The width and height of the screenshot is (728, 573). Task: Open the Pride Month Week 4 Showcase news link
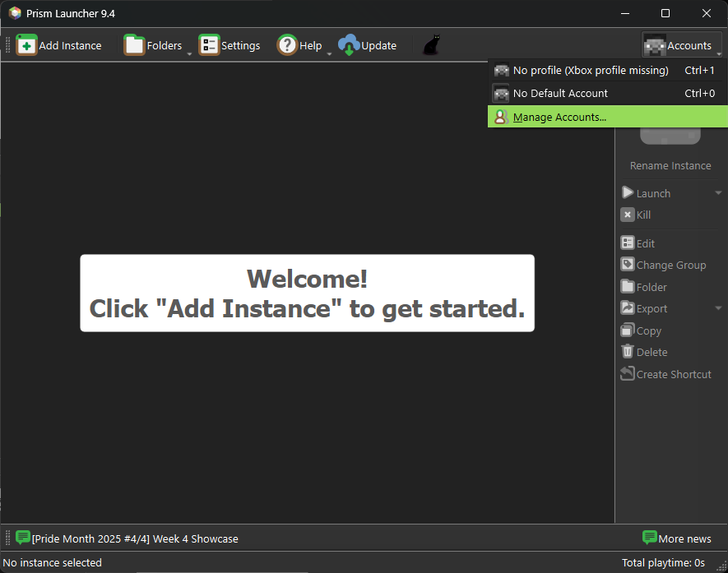(x=135, y=538)
